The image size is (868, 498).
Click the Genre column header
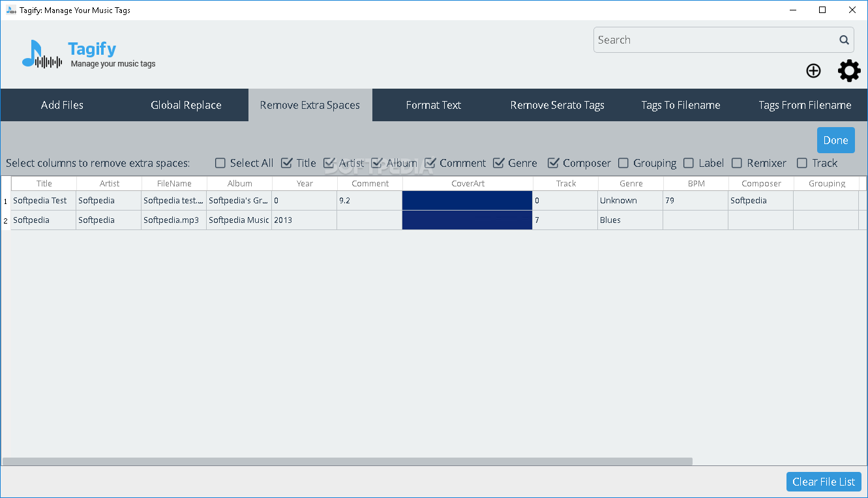(631, 183)
